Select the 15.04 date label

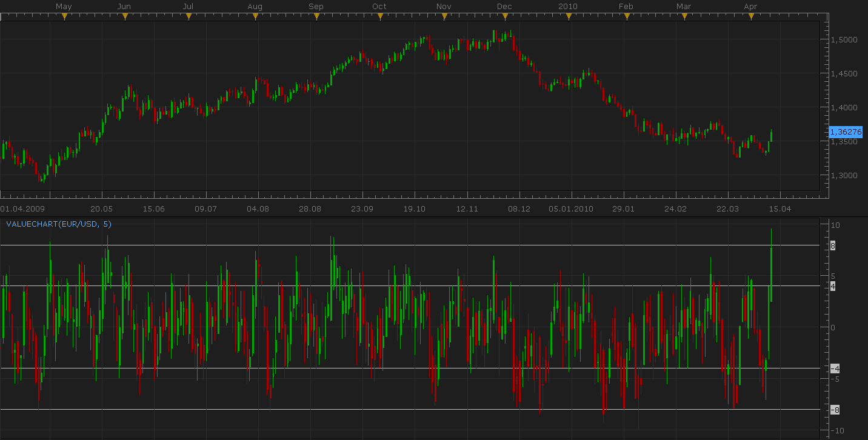pos(780,208)
